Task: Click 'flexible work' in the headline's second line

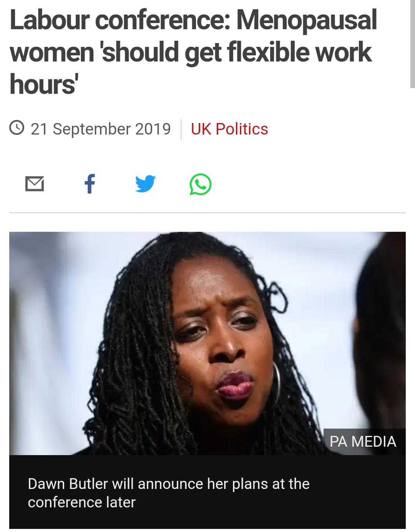Action: pyautogui.click(x=299, y=52)
